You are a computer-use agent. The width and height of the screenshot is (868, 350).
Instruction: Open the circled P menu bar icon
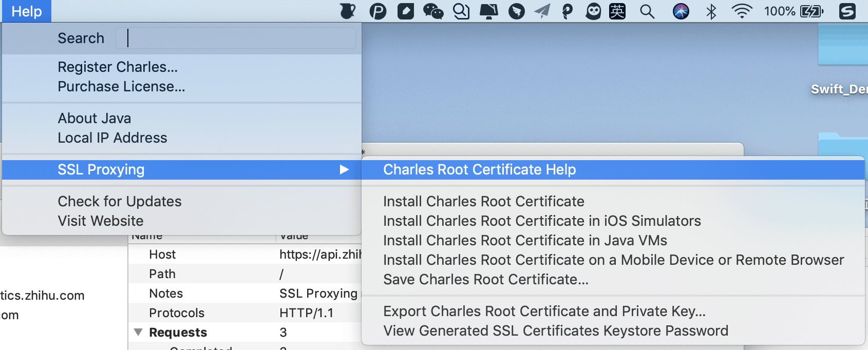pyautogui.click(x=378, y=11)
